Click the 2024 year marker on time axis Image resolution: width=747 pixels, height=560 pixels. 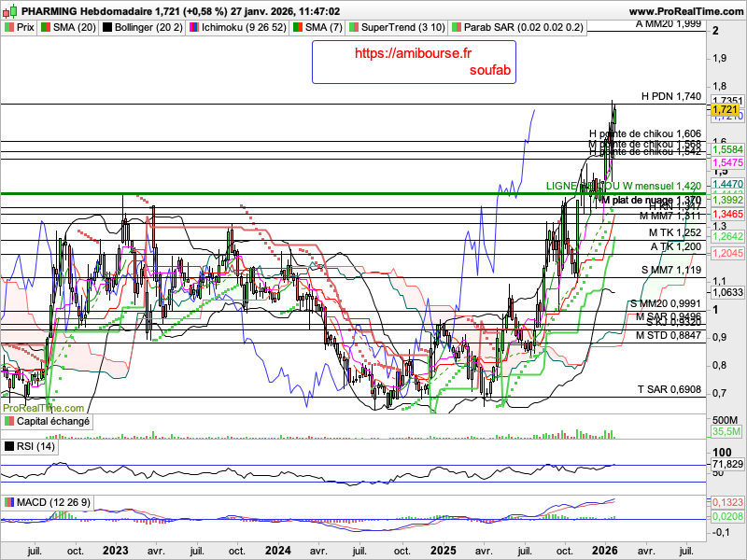click(278, 551)
